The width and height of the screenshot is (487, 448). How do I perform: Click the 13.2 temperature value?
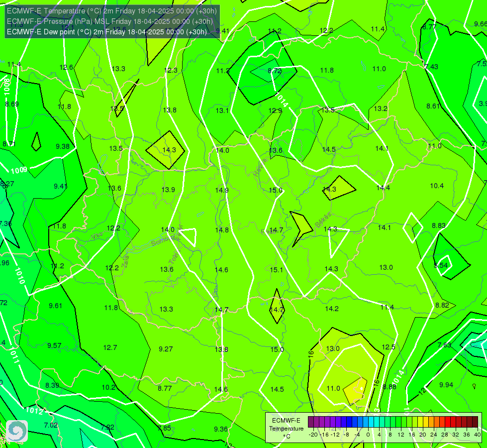pos(381,109)
